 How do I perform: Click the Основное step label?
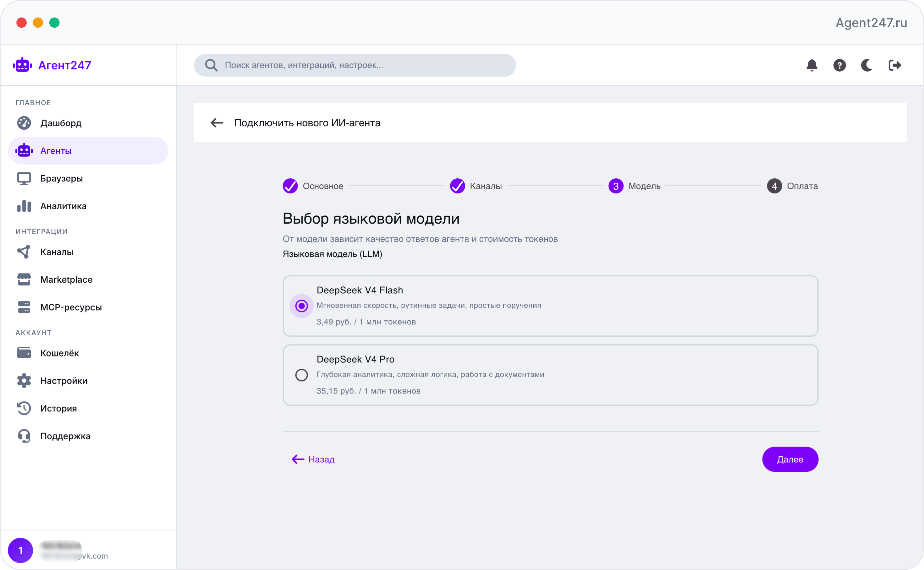pos(323,186)
